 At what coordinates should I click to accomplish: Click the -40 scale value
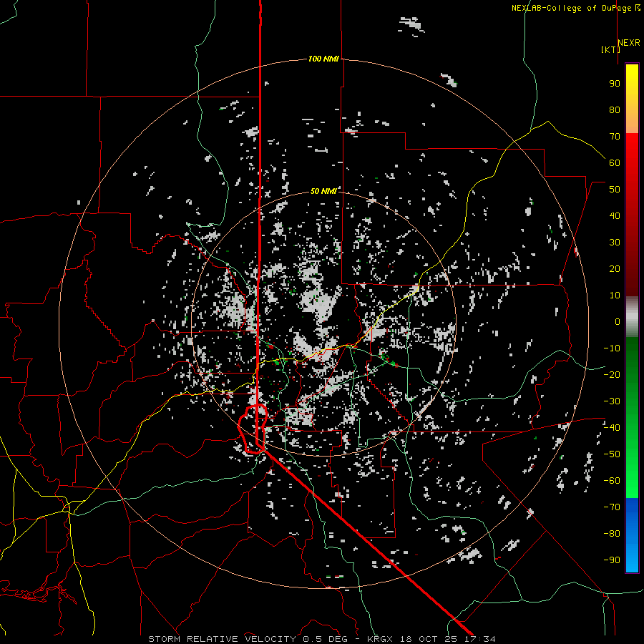(612, 428)
